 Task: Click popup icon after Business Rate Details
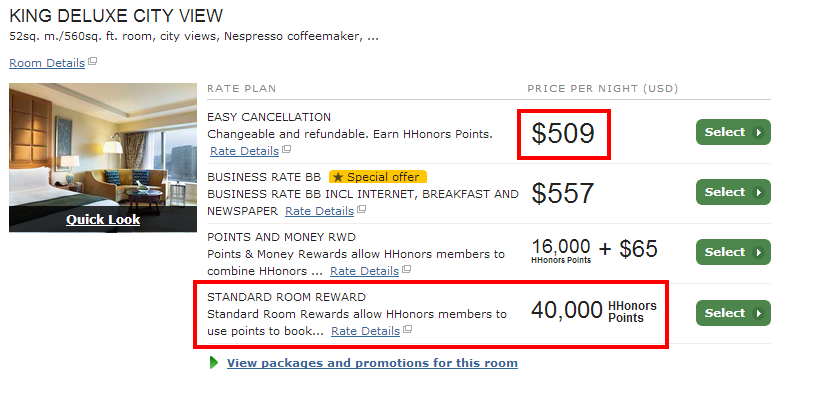tap(362, 209)
